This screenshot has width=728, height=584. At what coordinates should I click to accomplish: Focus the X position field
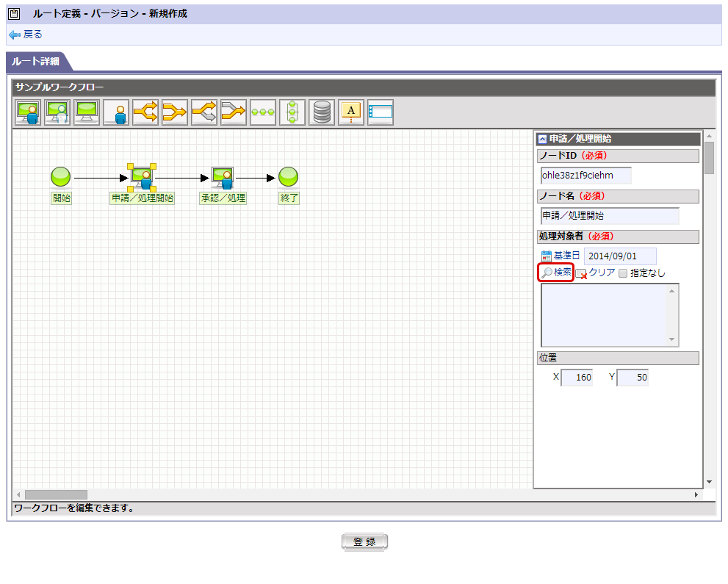577,378
